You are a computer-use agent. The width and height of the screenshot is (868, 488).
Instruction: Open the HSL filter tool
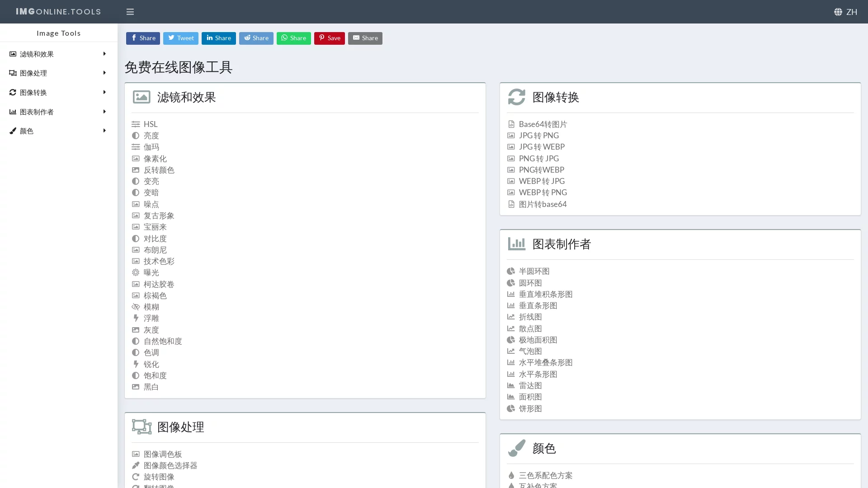pos(150,124)
